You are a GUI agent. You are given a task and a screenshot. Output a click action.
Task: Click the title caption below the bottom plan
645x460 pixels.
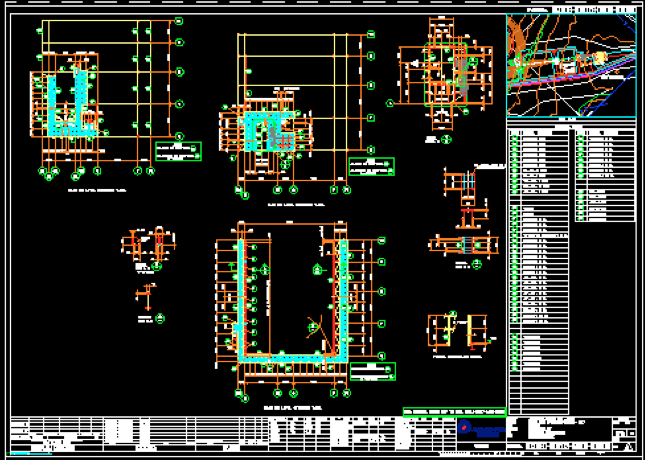click(292, 409)
